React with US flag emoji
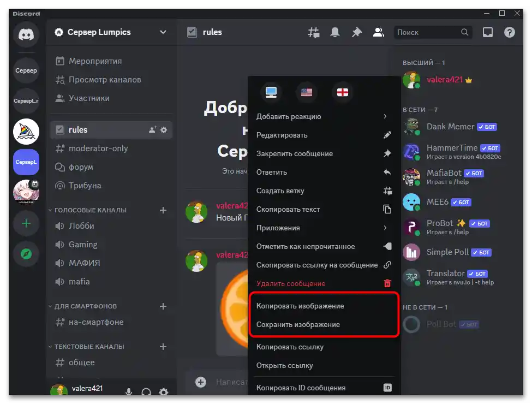532x404 pixels. pos(307,92)
